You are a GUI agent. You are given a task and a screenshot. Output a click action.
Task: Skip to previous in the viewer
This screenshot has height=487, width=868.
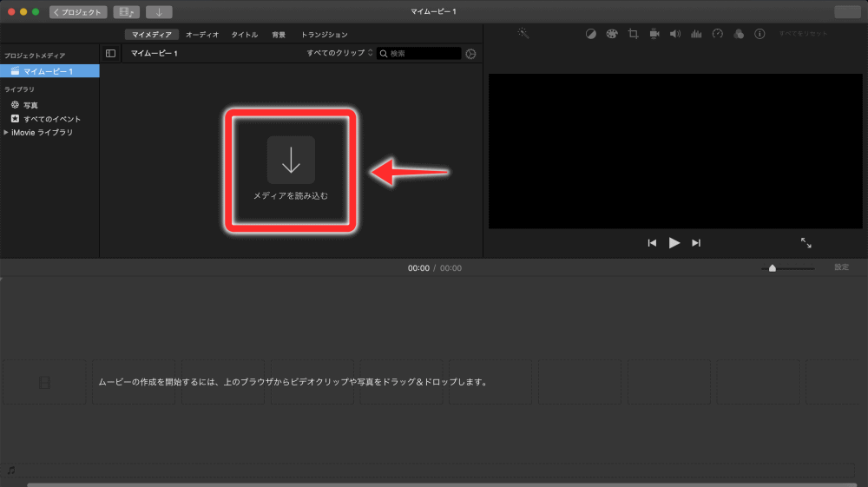652,243
